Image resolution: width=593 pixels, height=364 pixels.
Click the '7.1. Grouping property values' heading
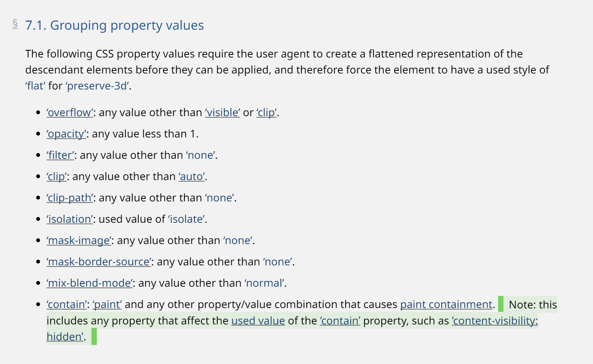(114, 26)
